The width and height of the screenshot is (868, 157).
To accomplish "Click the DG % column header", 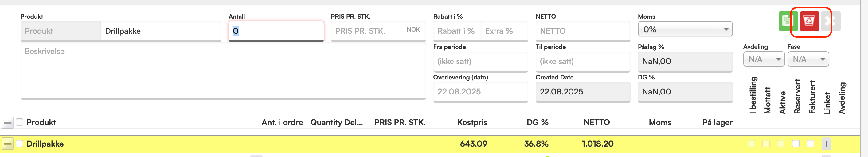I will pyautogui.click(x=538, y=122).
